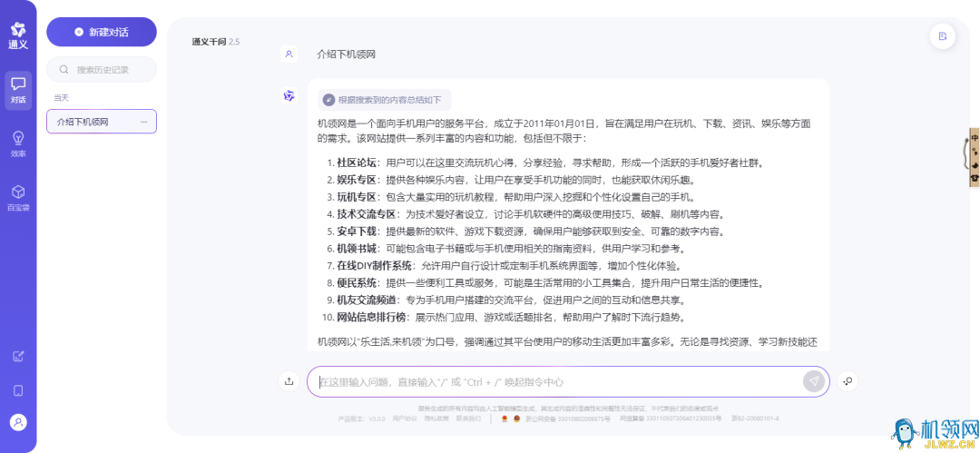Click the Tongyi avatar beside the answer
980x453 pixels.
pos(289,95)
